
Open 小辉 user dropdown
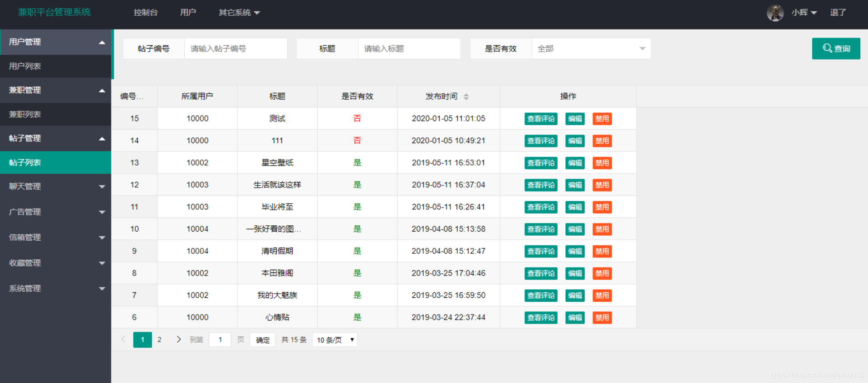point(804,13)
